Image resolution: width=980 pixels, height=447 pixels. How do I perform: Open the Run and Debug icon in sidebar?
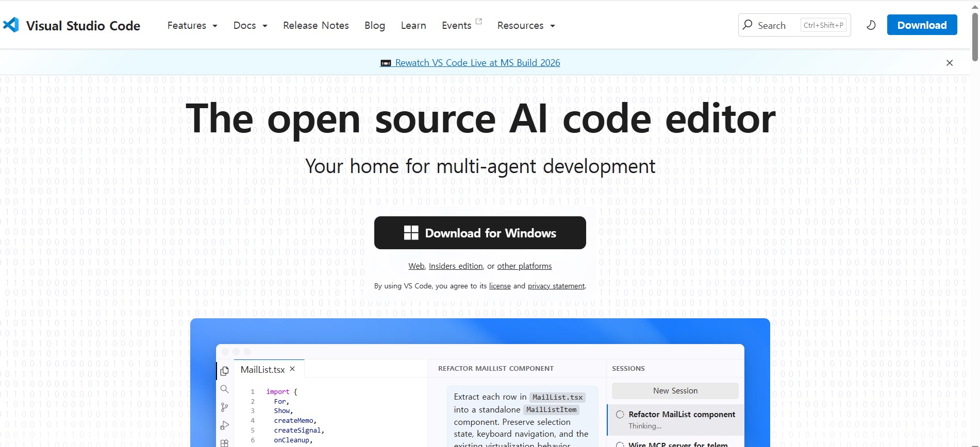[224, 425]
